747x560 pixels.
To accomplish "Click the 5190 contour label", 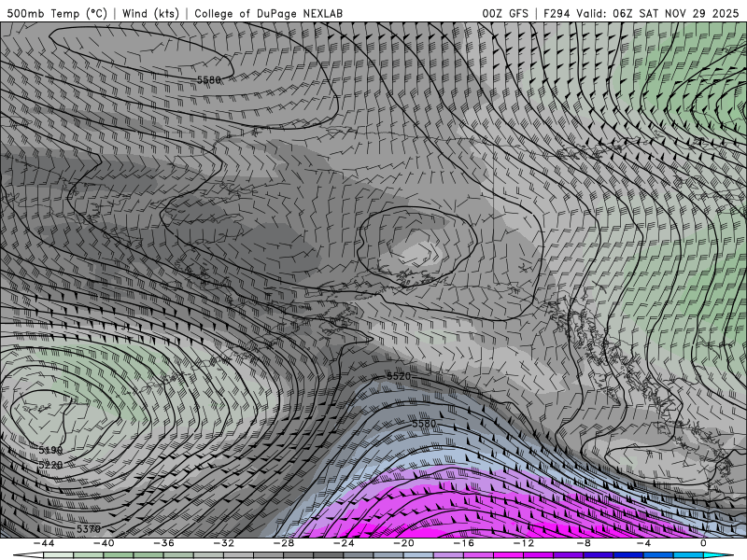I will [50, 450].
